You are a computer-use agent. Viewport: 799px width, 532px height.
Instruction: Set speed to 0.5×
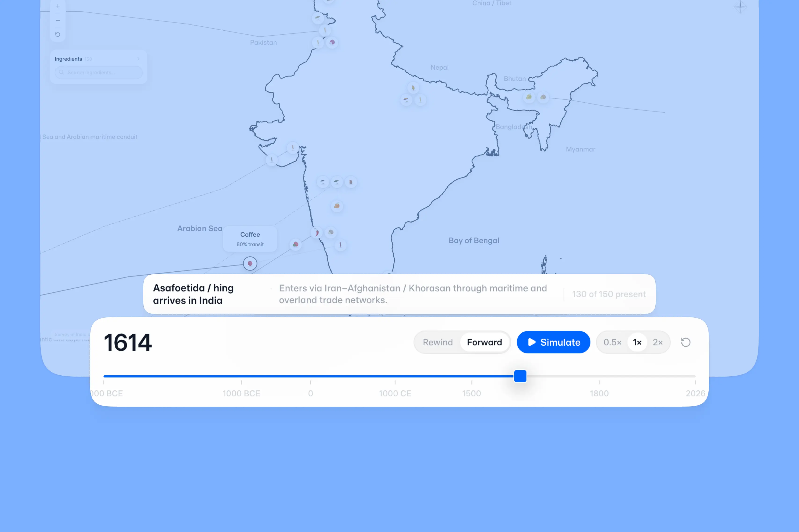pyautogui.click(x=612, y=342)
